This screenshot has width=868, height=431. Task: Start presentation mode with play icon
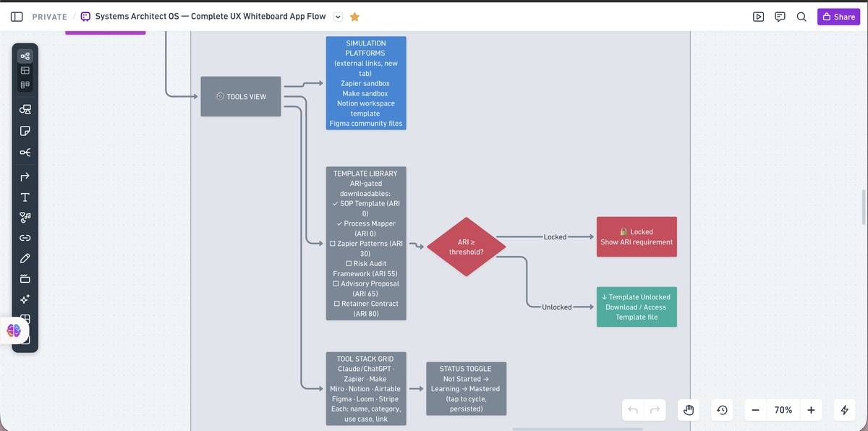click(x=758, y=17)
